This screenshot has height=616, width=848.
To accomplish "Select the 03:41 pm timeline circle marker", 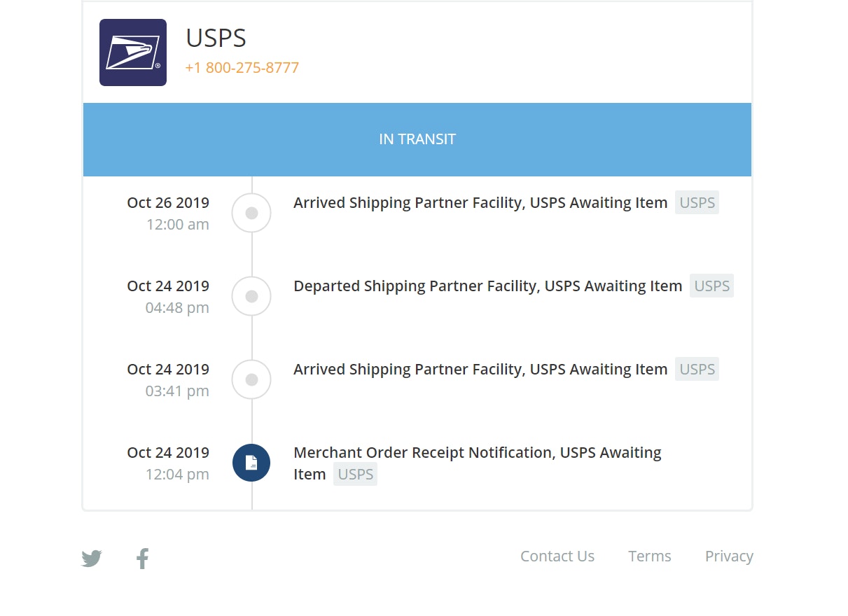I will (x=251, y=379).
